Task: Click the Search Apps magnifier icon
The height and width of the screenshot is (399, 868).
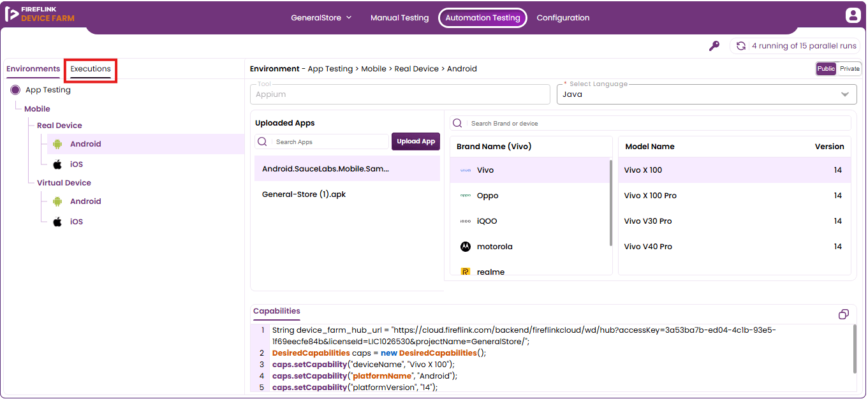Action: [x=262, y=141]
